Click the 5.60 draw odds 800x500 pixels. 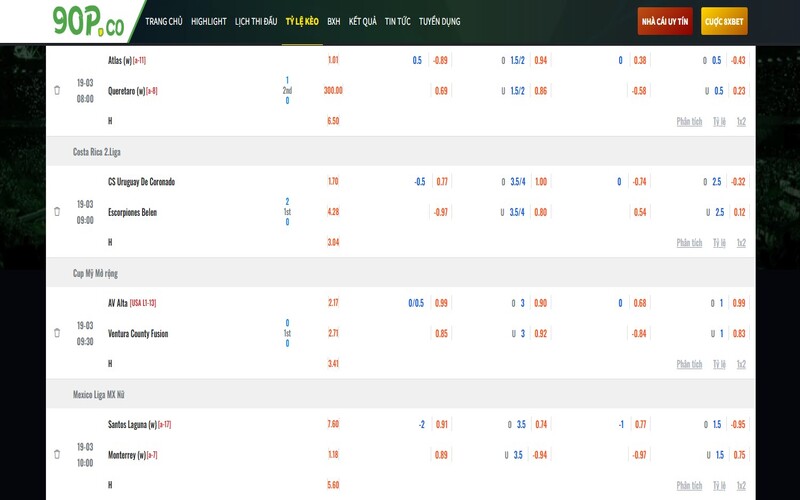click(x=333, y=485)
